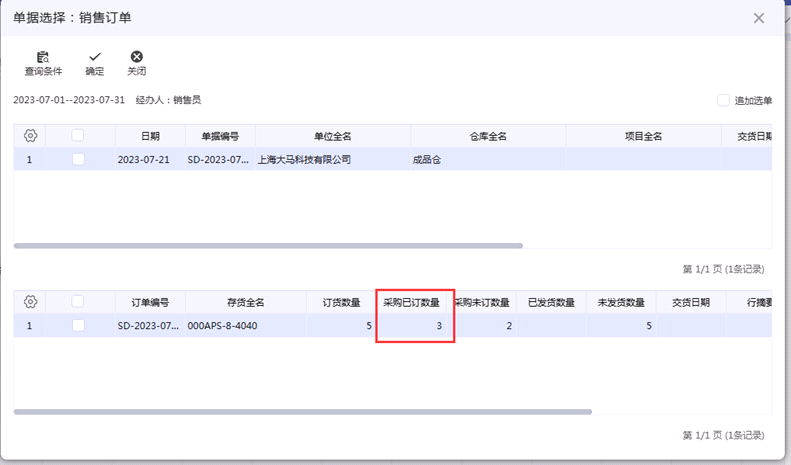Toggle select-all checkbox in lower table header
The image size is (791, 465).
(x=78, y=302)
